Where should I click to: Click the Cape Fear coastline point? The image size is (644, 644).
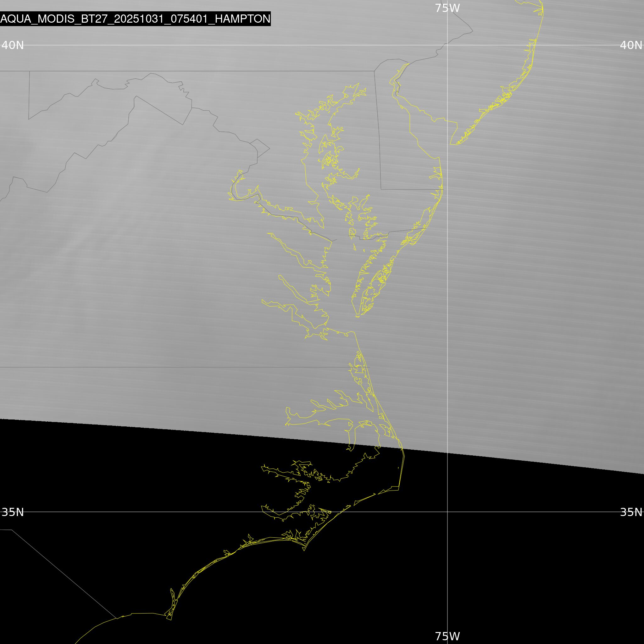tap(171, 620)
